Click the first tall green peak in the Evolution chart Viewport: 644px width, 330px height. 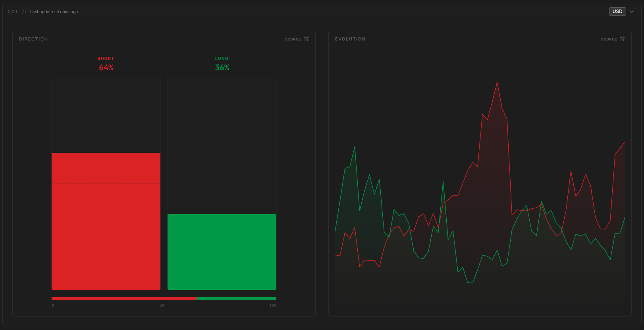355,147
